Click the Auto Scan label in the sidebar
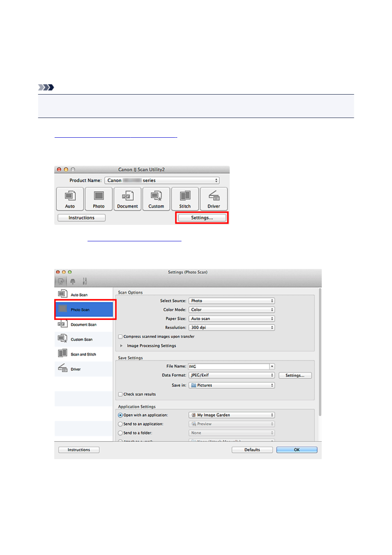Screen dimensions: 392x555 79,295
